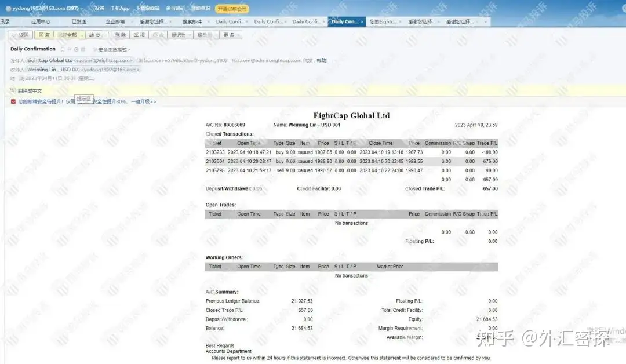Viewport: 626px width, 364px height.
Task: Click ticket number 2103604
Action: pos(215,162)
